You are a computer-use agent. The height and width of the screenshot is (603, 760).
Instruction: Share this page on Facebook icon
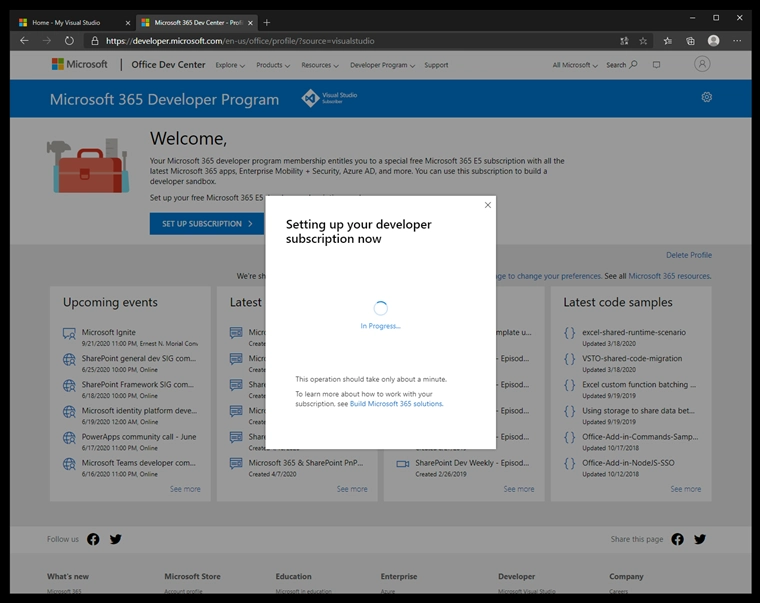click(x=678, y=539)
